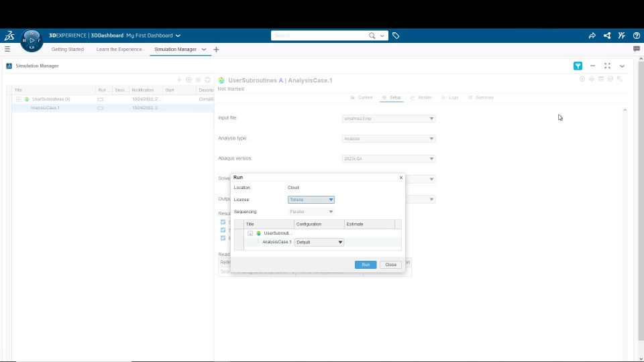Close Run dialog with X
The image size is (644, 362).
401,178
